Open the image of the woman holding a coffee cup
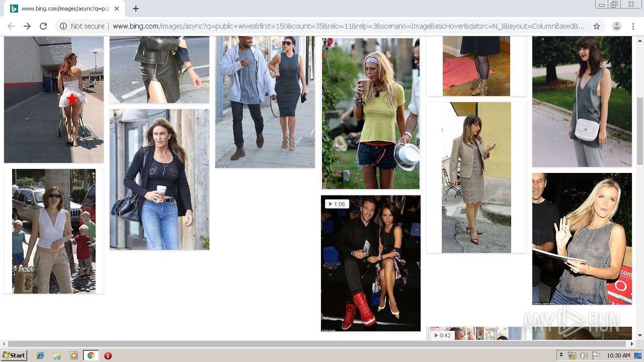The height and width of the screenshot is (362, 644). click(x=159, y=179)
